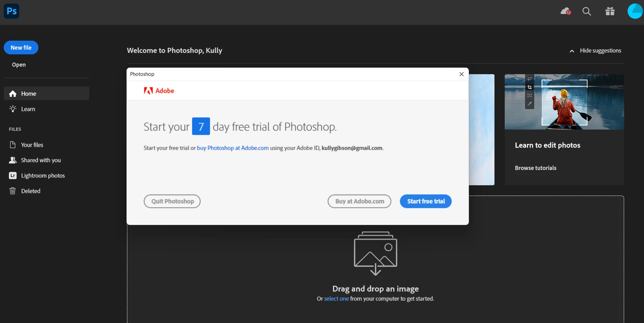This screenshot has width=644, height=323.
Task: Click the Adobe logo in dialog
Action: point(159,91)
